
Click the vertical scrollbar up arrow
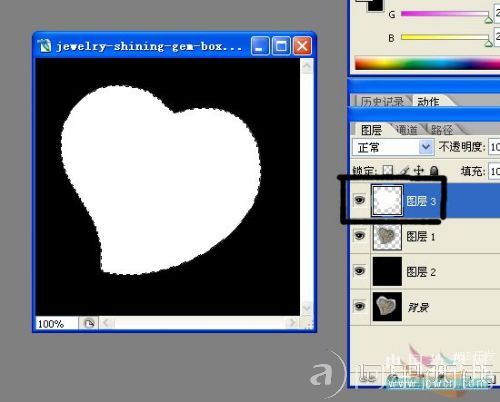coord(306,66)
